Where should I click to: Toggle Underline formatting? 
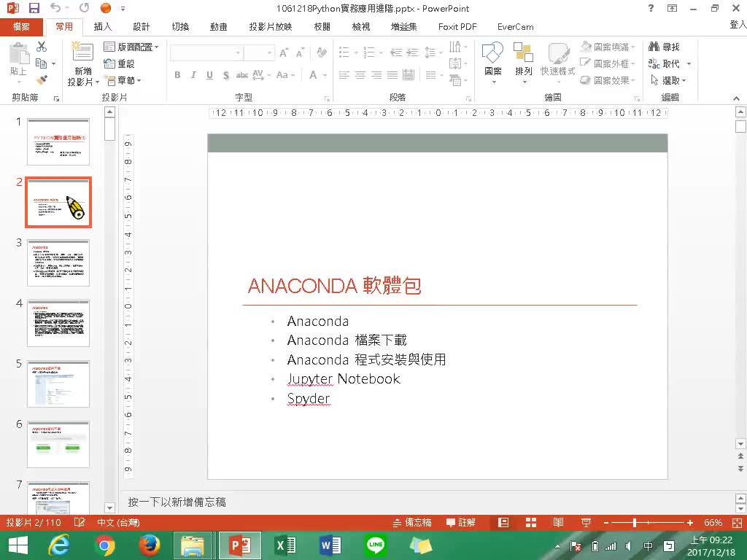click(x=209, y=75)
